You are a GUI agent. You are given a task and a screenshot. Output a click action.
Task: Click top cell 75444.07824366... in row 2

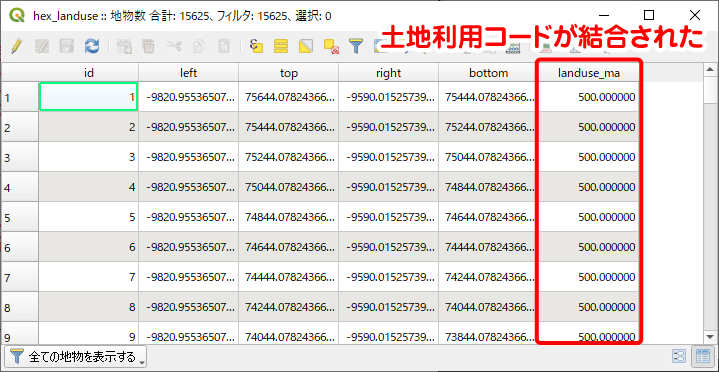pos(288,127)
